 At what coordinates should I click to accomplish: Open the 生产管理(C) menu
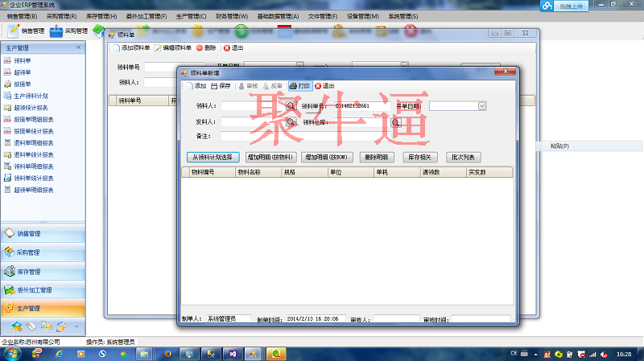[192, 16]
